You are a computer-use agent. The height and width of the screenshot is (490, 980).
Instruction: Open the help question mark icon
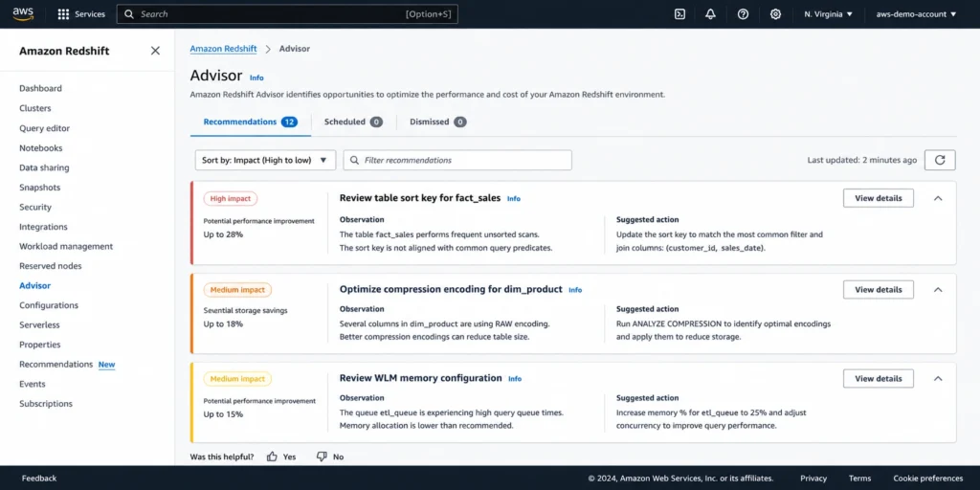tap(743, 13)
